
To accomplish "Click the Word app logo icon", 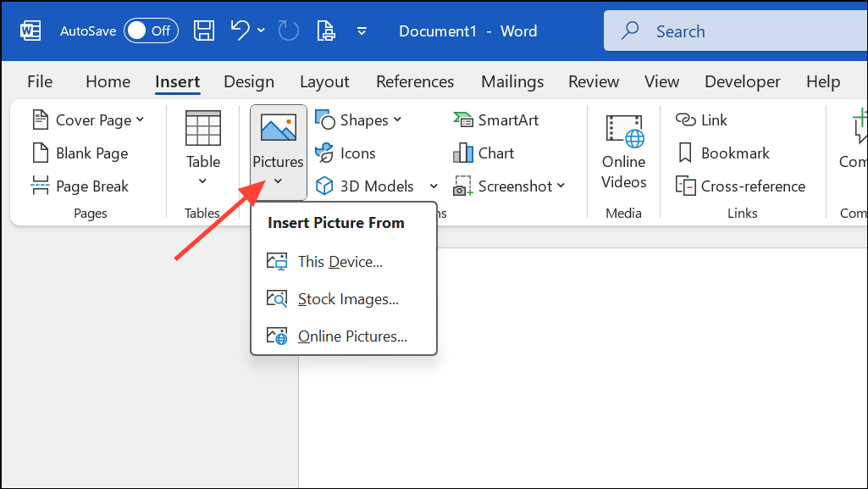I will point(30,31).
